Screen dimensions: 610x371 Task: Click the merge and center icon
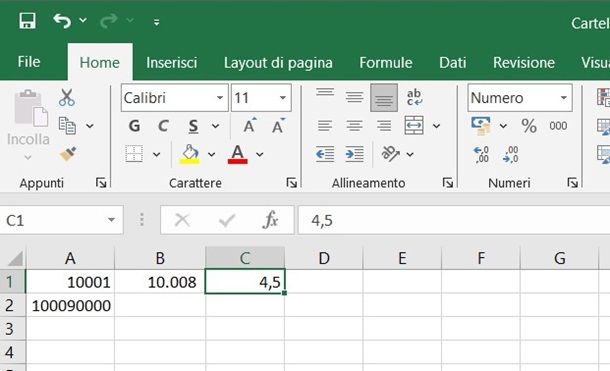[414, 125]
